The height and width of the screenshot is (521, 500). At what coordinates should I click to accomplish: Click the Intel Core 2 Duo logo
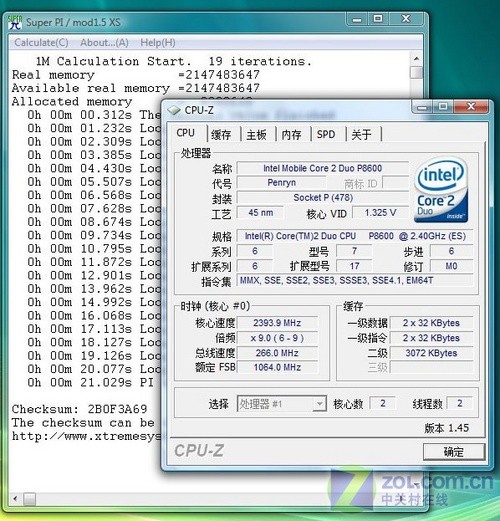click(441, 190)
